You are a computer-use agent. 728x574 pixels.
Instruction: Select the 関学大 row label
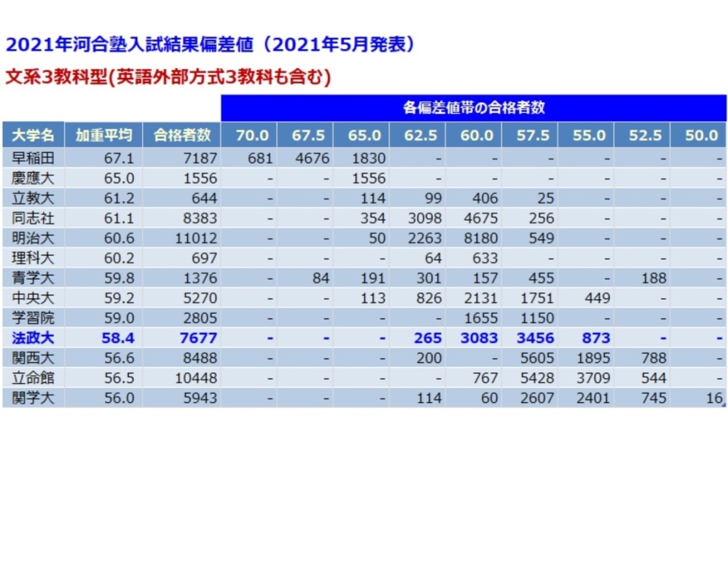pos(33,397)
